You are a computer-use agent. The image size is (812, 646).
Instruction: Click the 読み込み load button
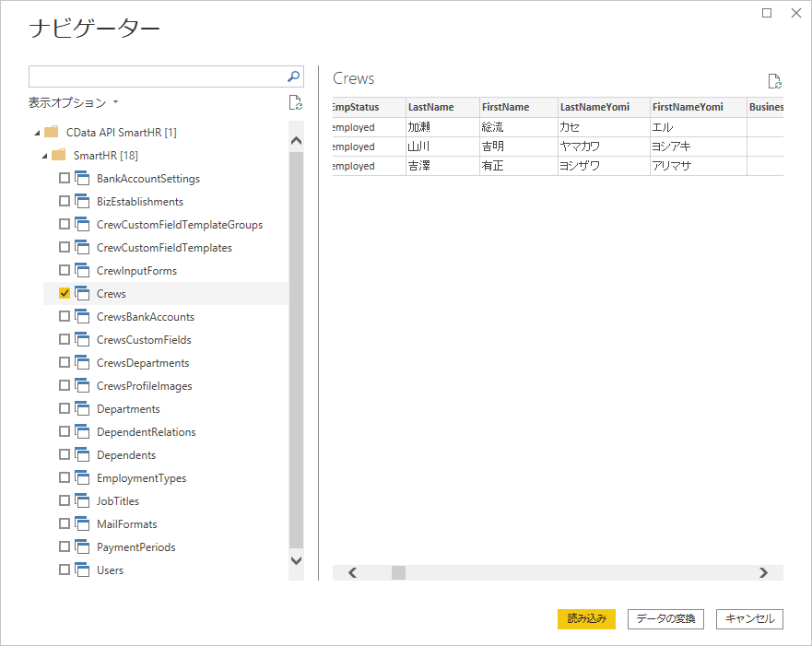(x=586, y=618)
